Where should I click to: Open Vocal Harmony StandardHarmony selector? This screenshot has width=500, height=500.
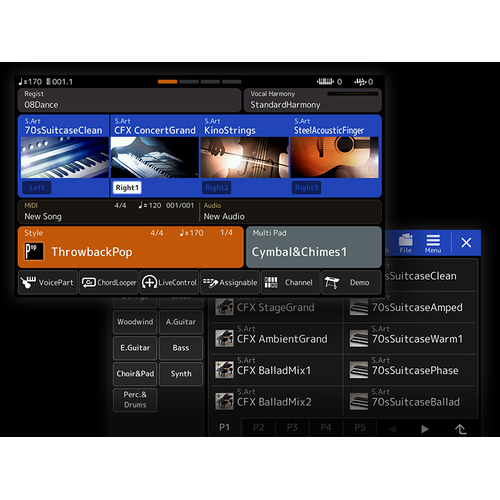313,100
